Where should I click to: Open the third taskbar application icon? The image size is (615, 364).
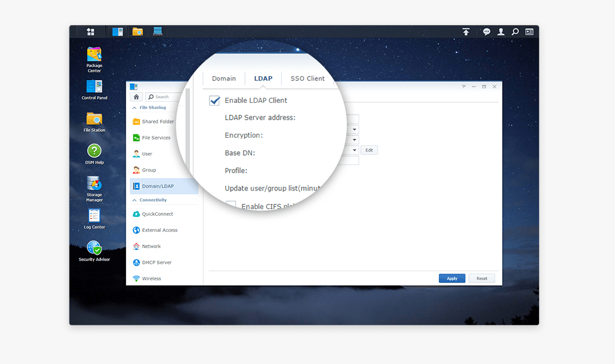(157, 31)
